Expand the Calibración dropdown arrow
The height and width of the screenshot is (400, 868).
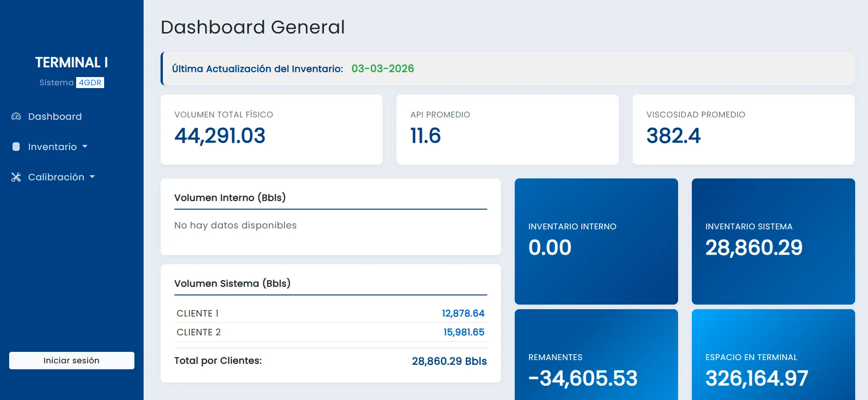(x=92, y=177)
